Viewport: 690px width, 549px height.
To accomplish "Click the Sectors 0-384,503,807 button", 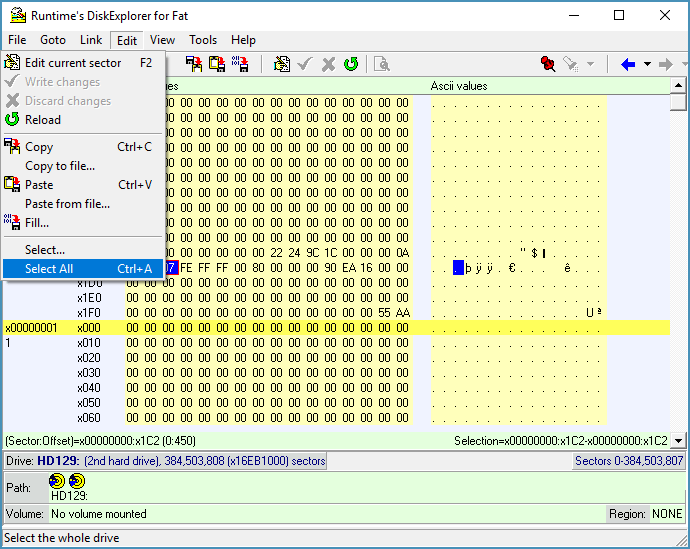I will coord(629,461).
